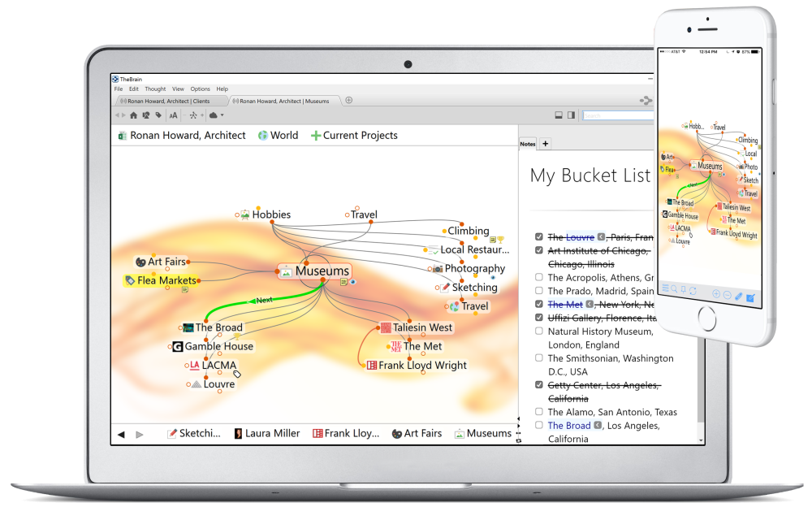Select the Notes tab
This screenshot has height=507, width=812.
(528, 144)
